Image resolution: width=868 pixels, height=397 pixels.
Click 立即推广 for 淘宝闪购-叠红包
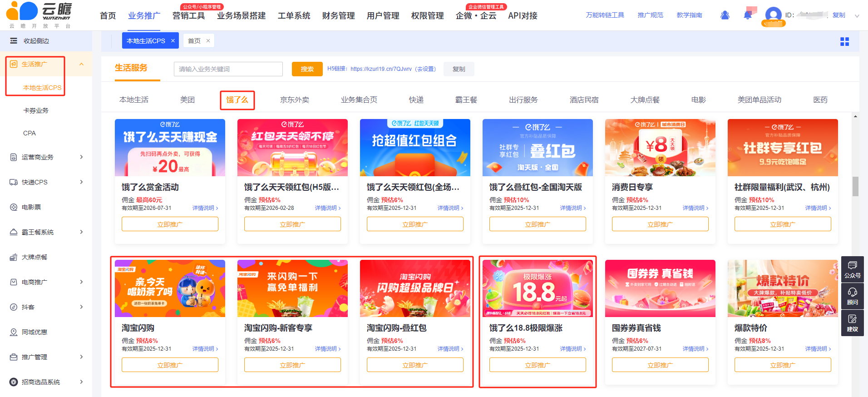(x=415, y=365)
